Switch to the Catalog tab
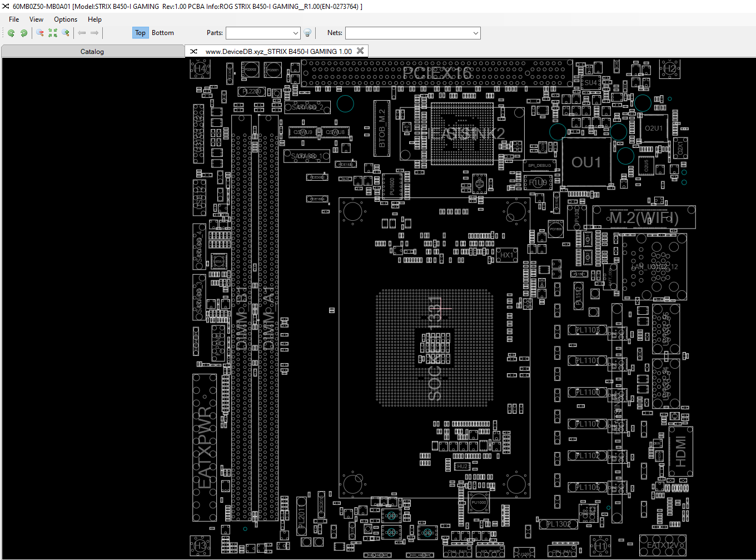 (x=92, y=51)
